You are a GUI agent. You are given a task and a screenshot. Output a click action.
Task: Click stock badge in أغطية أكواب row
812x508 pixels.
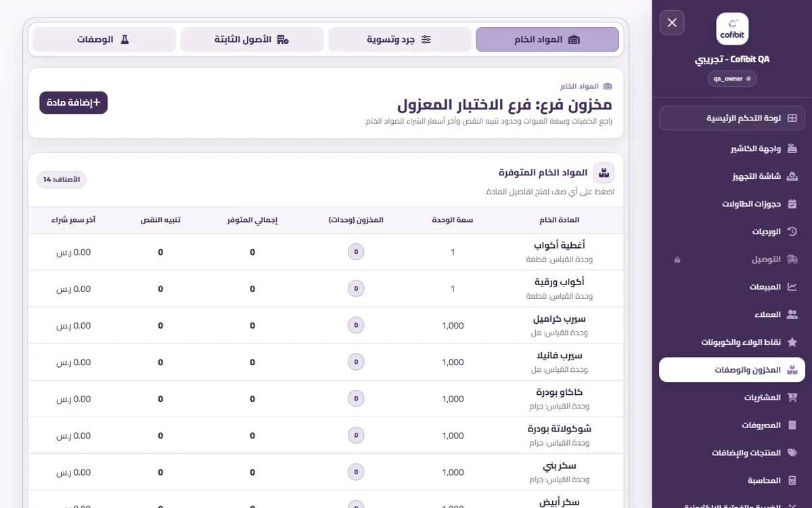pos(356,252)
